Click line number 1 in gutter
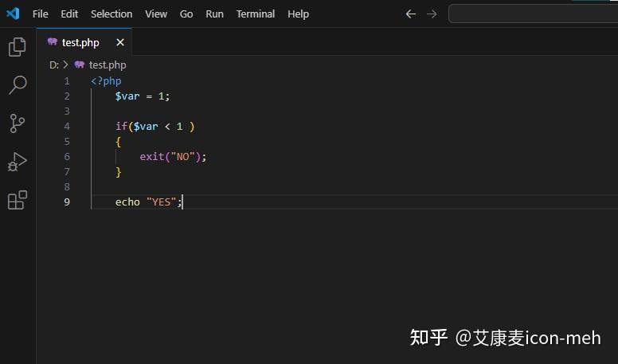Viewport: 618px width, 364px height. pyautogui.click(x=67, y=81)
